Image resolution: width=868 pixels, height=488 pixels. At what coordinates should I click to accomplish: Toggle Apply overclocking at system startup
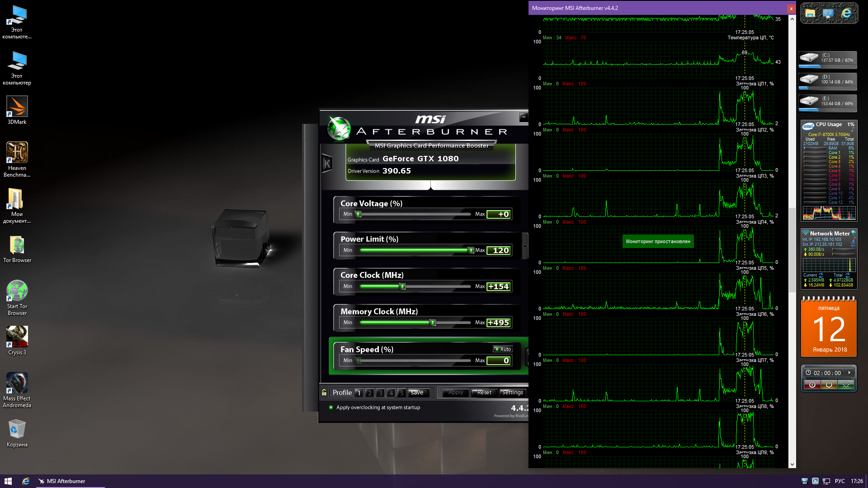point(331,407)
